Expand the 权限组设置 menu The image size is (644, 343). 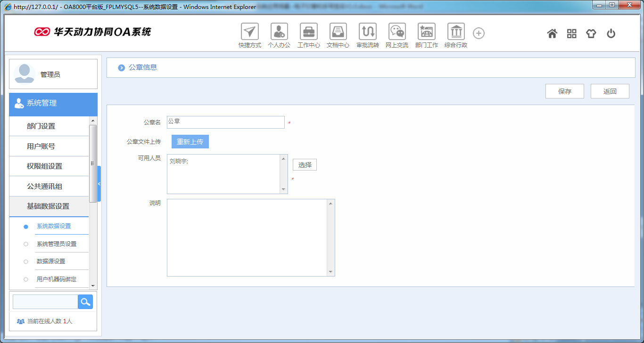pos(44,166)
